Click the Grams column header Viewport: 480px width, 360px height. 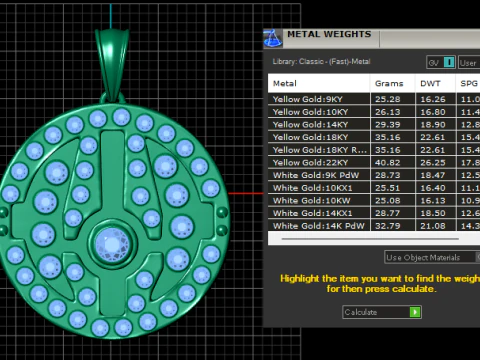[x=393, y=83]
